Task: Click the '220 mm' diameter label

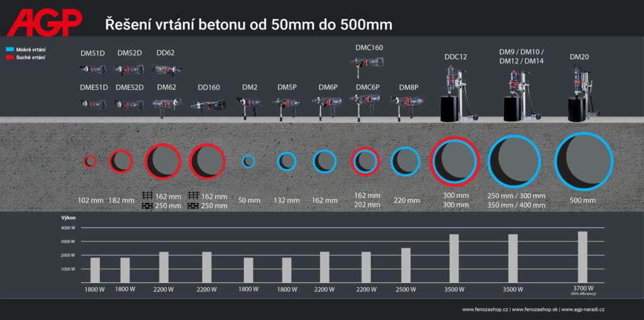Action: 407,201
